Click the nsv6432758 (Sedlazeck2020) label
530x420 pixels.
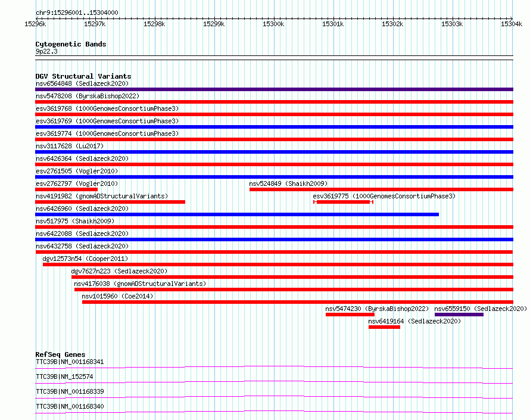point(82,246)
